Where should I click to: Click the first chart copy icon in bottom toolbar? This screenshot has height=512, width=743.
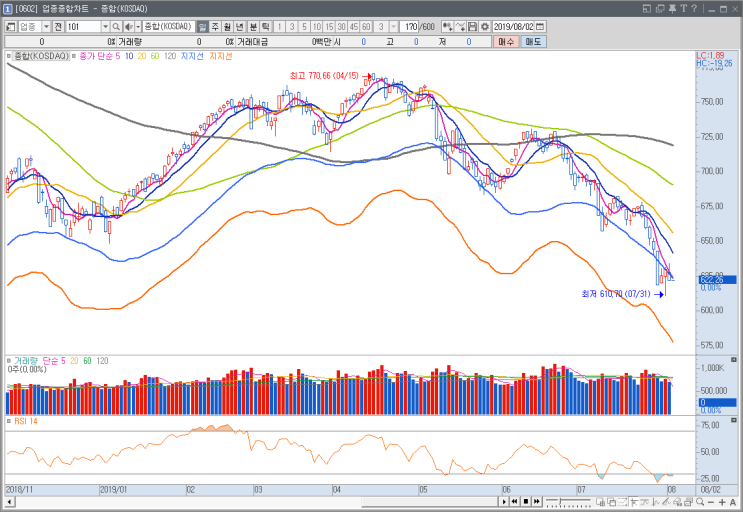600,502
